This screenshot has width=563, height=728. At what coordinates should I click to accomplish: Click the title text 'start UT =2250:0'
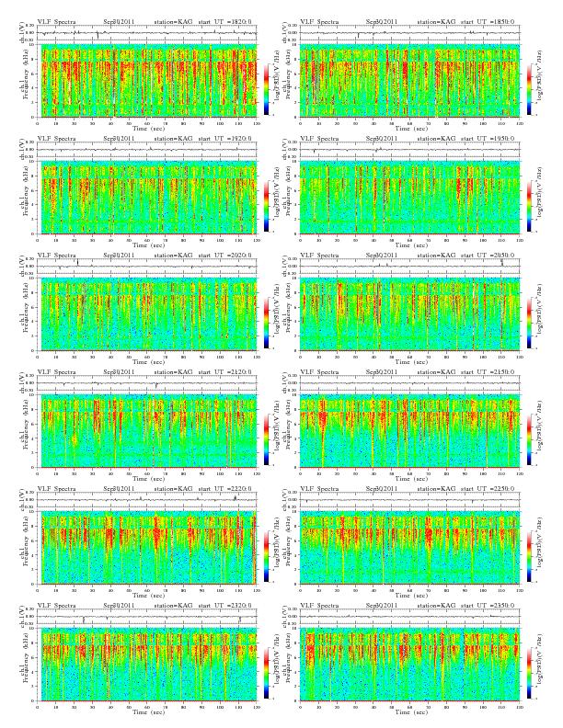488,489
